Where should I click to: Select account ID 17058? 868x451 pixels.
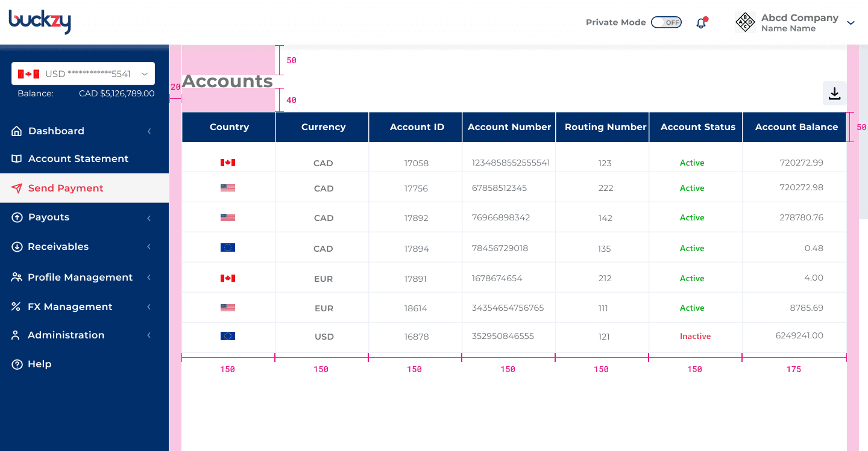coord(417,163)
